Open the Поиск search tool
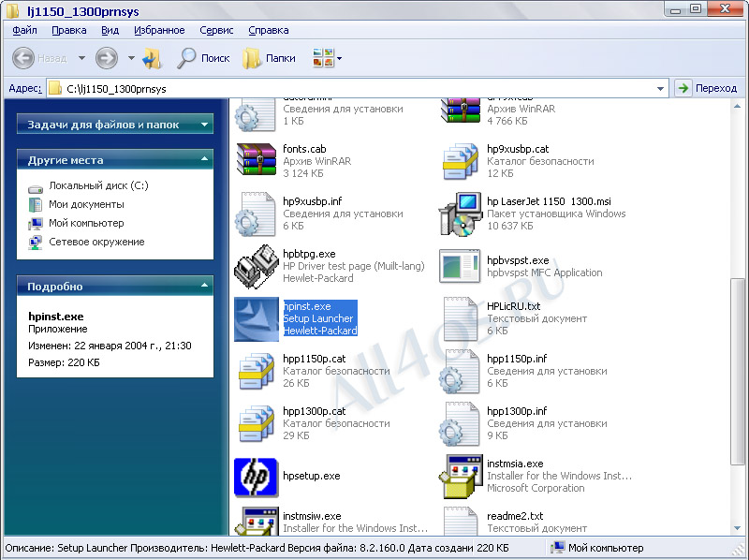The width and height of the screenshot is (749, 560). point(203,58)
